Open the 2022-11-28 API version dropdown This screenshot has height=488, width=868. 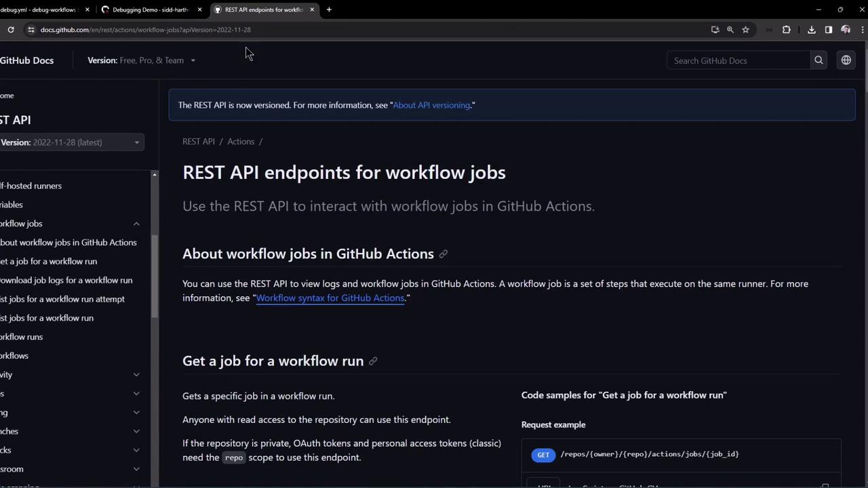pos(71,142)
